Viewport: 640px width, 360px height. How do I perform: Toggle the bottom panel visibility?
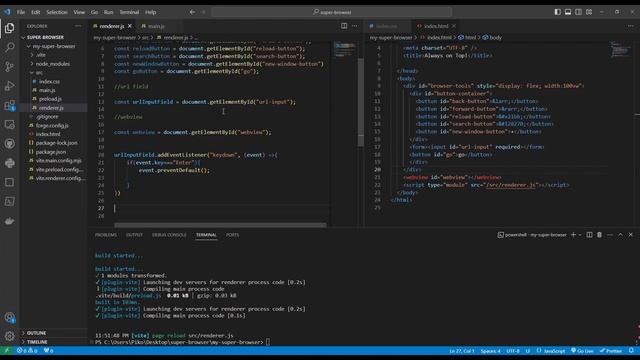(568, 12)
